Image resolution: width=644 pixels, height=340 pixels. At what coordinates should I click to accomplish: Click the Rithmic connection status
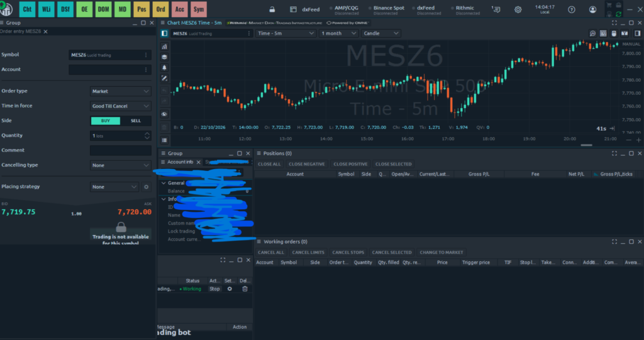click(x=465, y=10)
